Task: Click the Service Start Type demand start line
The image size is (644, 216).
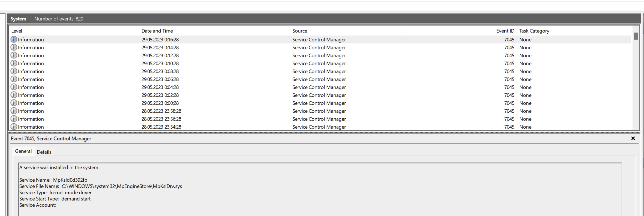Action: pyautogui.click(x=55, y=199)
